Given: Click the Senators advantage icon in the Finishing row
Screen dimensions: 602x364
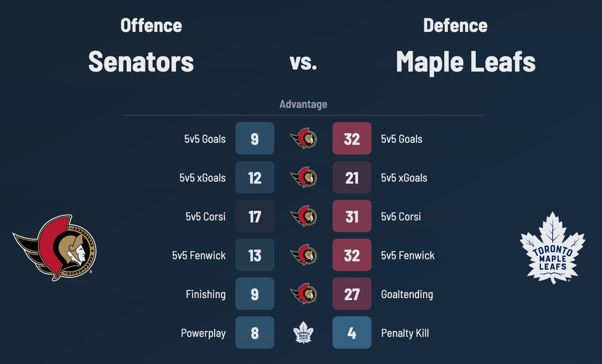Looking at the screenshot, I should tap(303, 294).
